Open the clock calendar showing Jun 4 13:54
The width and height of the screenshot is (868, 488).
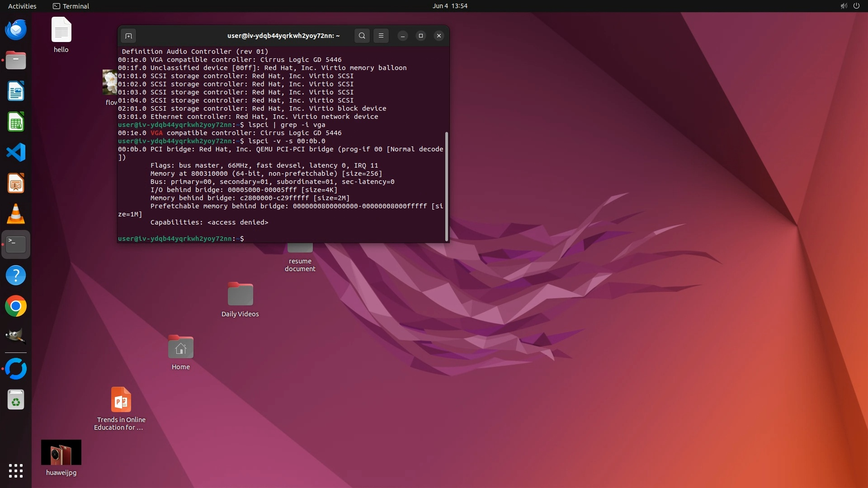click(449, 6)
